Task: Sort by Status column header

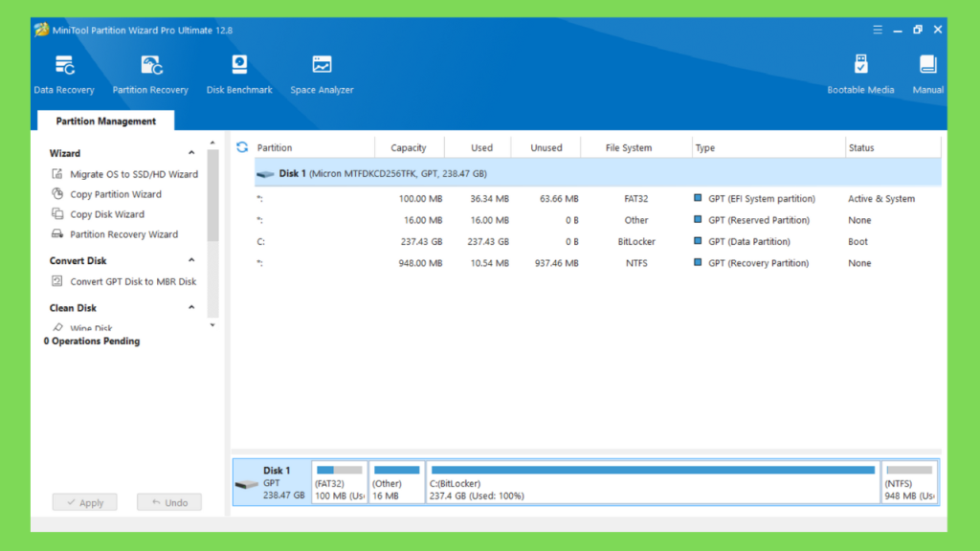Action: (893, 147)
